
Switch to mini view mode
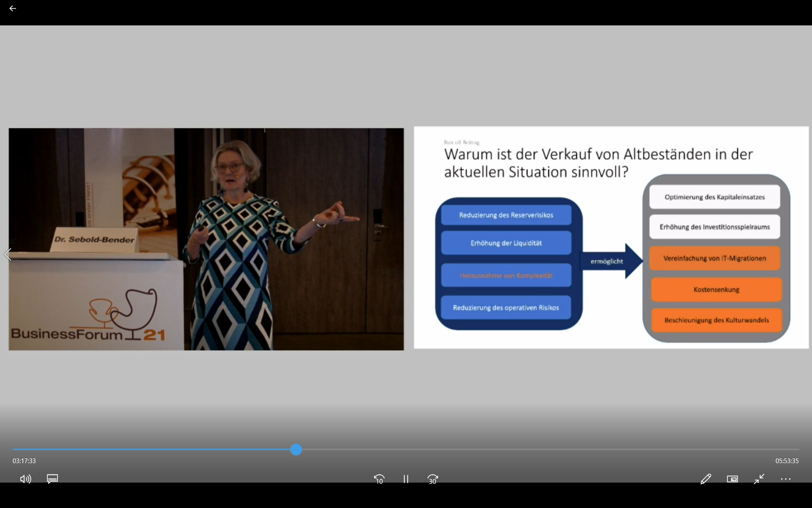tap(732, 479)
